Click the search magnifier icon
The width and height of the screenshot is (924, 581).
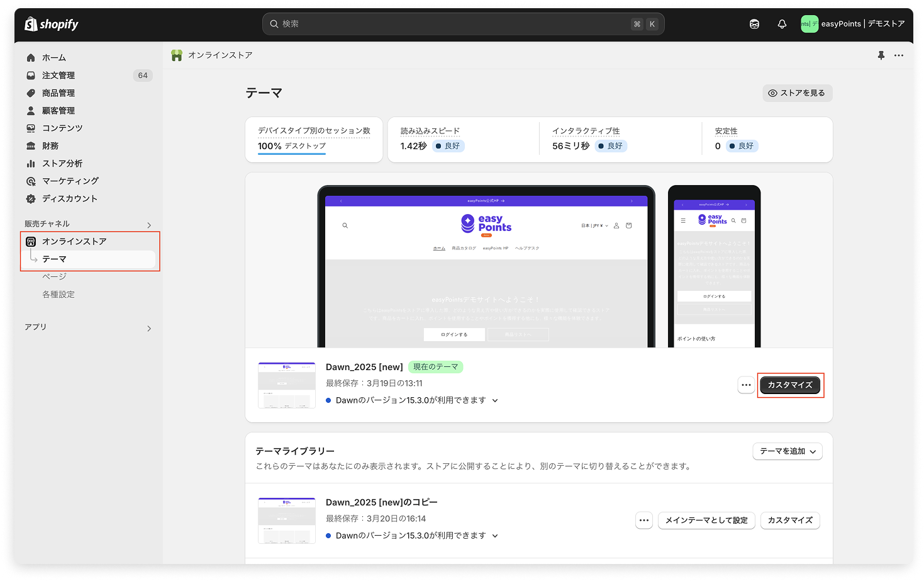(x=274, y=24)
